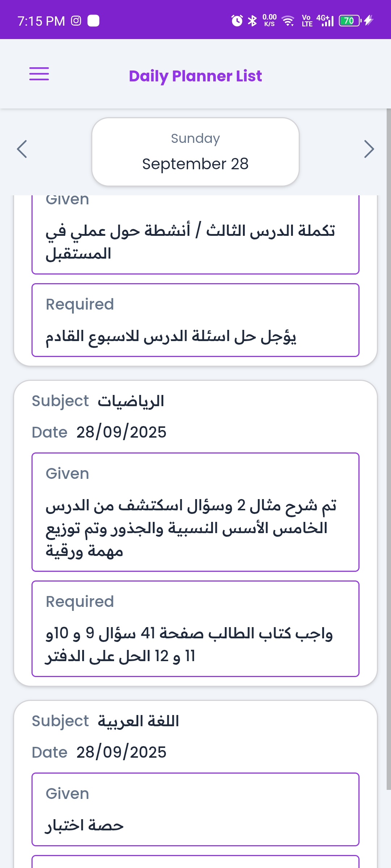Select the الرياضيات subject card header

pos(131,401)
